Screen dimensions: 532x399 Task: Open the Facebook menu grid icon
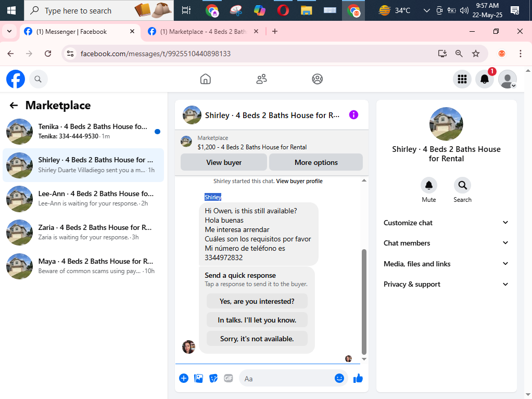462,79
